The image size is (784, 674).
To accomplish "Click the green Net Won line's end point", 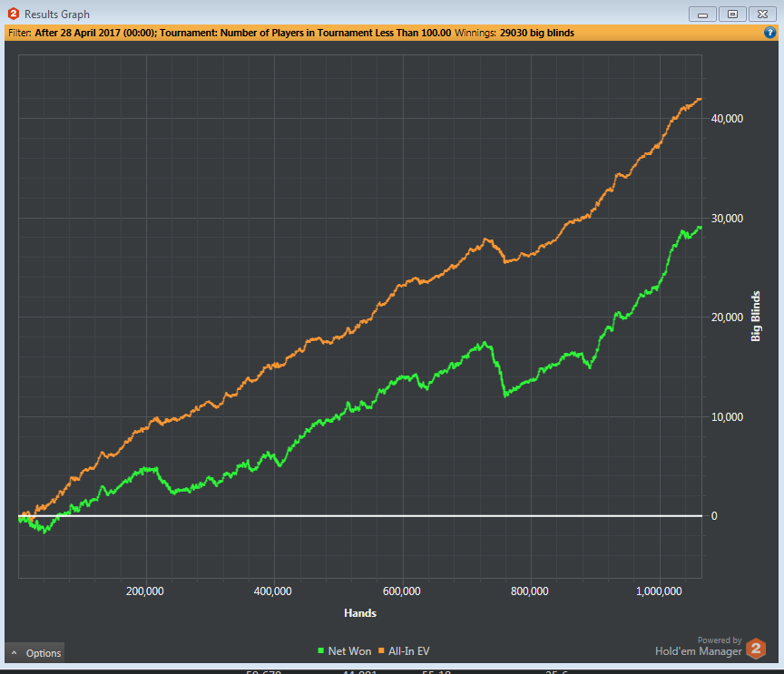I will pos(700,228).
